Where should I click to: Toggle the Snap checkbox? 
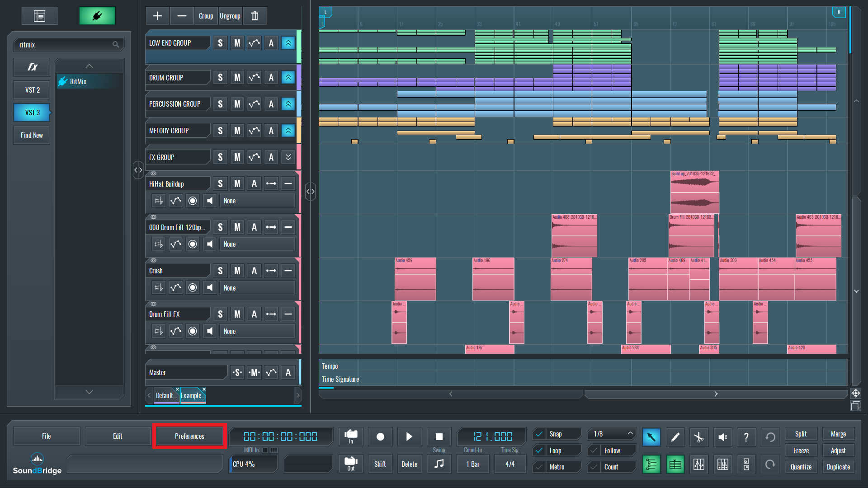[539, 434]
